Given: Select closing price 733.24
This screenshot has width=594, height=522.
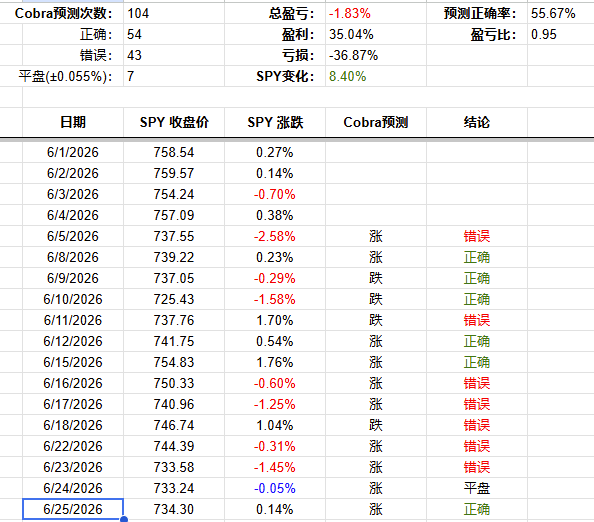Looking at the screenshot, I should point(174,488).
